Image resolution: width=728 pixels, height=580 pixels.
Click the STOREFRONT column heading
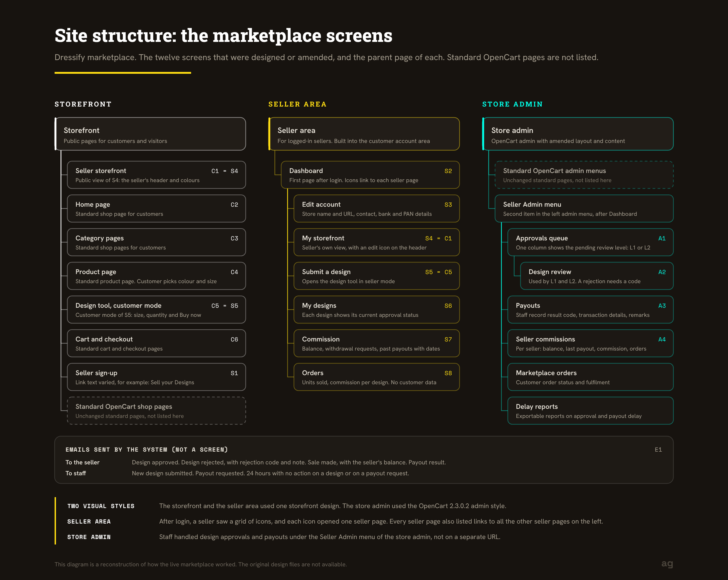[x=83, y=104]
